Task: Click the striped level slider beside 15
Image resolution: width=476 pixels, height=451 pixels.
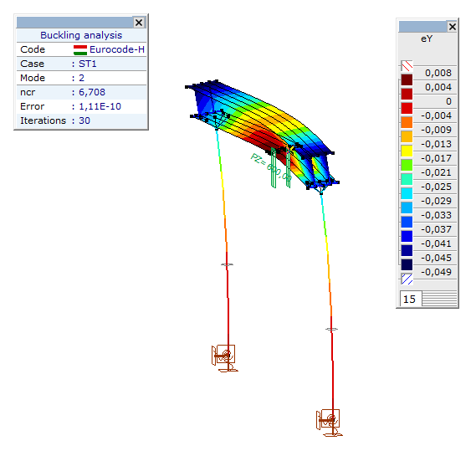Action: 439,300
